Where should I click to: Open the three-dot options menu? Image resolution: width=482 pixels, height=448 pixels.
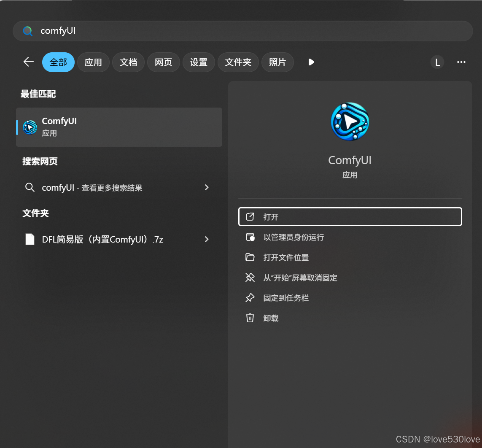pos(461,62)
